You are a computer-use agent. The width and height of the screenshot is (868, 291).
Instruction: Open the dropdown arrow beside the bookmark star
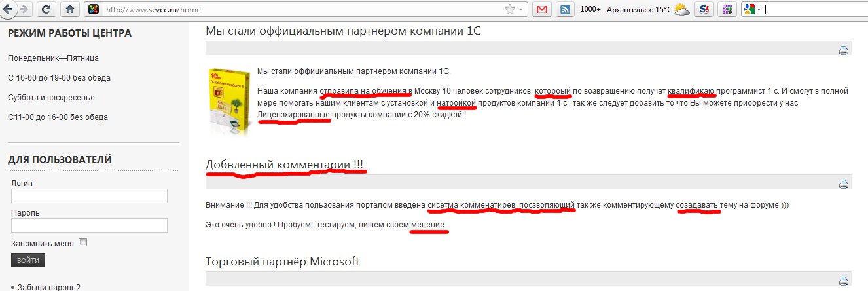click(x=522, y=9)
